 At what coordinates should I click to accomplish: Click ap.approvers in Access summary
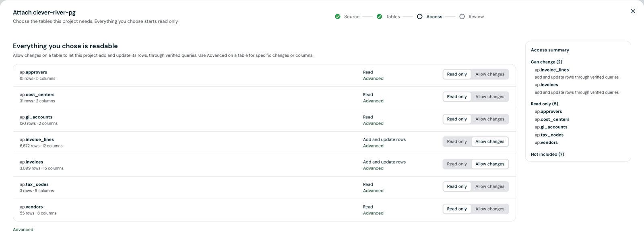coord(548,112)
